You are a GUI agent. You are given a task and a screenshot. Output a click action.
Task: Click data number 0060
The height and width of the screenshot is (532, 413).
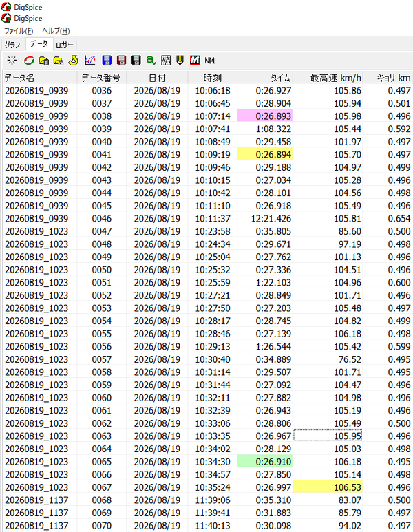coord(101,398)
